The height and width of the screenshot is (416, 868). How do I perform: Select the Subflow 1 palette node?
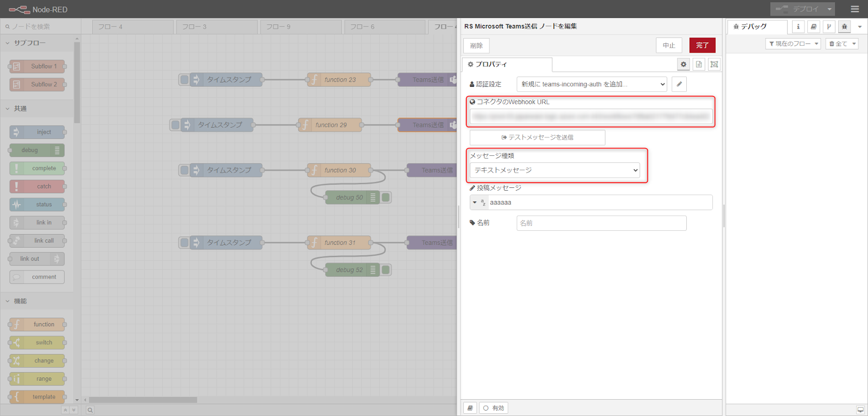click(x=37, y=66)
